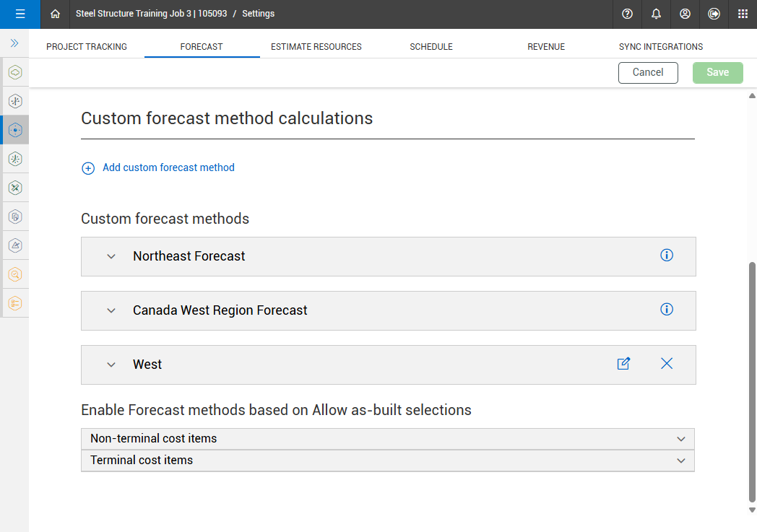Switch to the Project Tracking tab

87,47
